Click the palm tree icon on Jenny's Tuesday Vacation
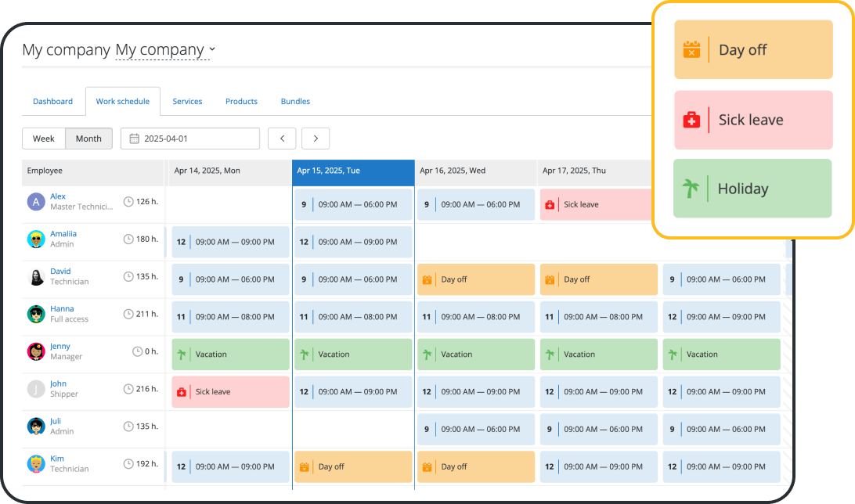The height and width of the screenshot is (504, 855). point(305,354)
